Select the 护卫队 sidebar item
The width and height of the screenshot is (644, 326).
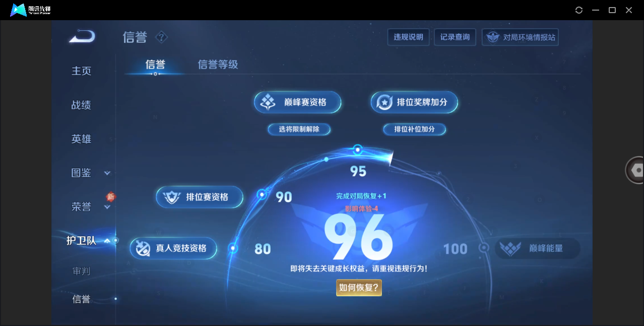click(81, 241)
